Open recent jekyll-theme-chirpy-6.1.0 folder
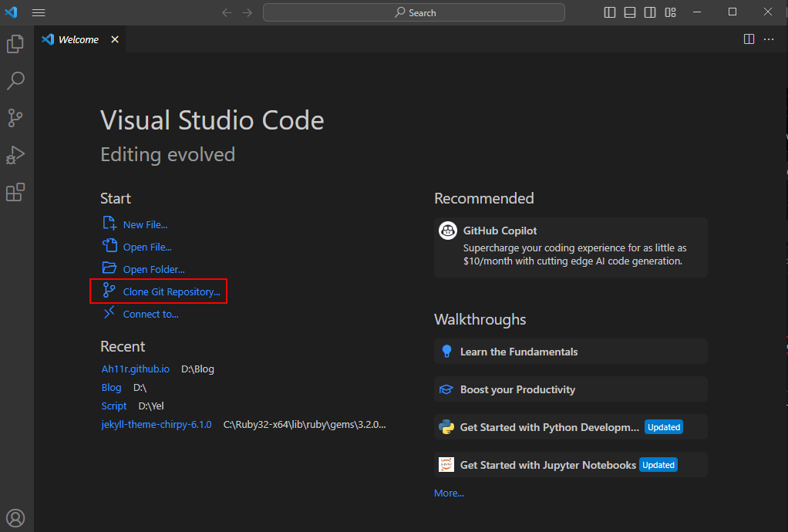Image resolution: width=788 pixels, height=532 pixels. pyautogui.click(x=157, y=425)
